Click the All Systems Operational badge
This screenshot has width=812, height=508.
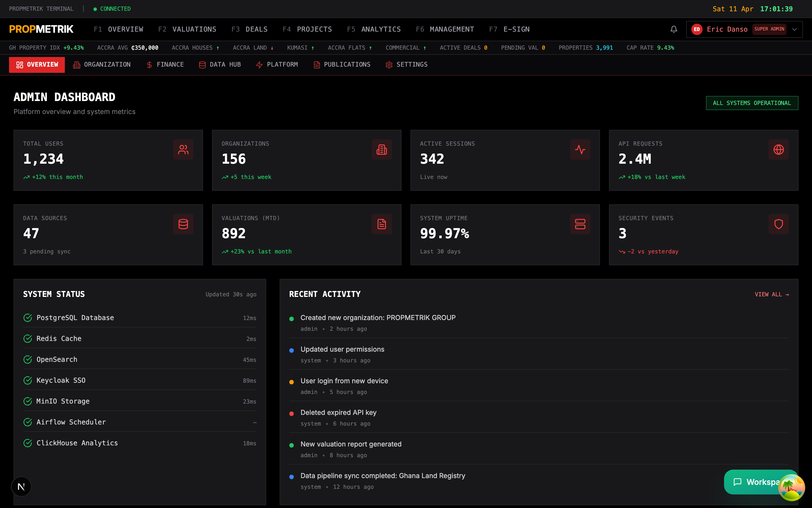(x=752, y=103)
